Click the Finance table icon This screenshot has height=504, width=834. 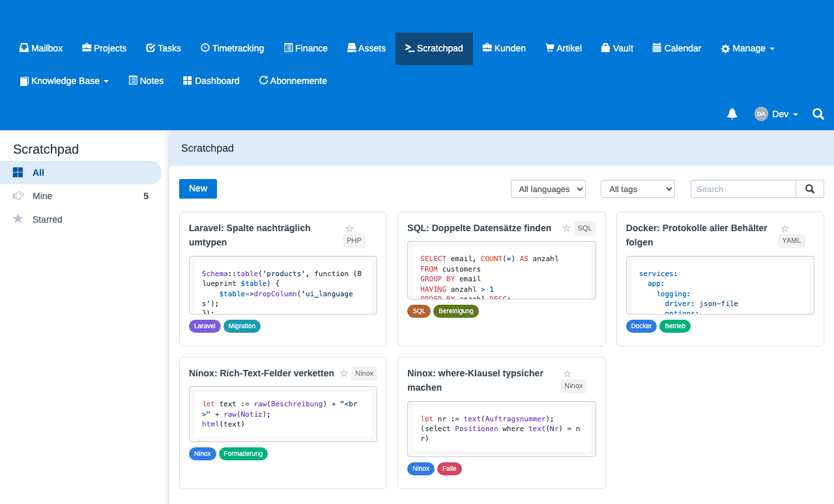289,48
